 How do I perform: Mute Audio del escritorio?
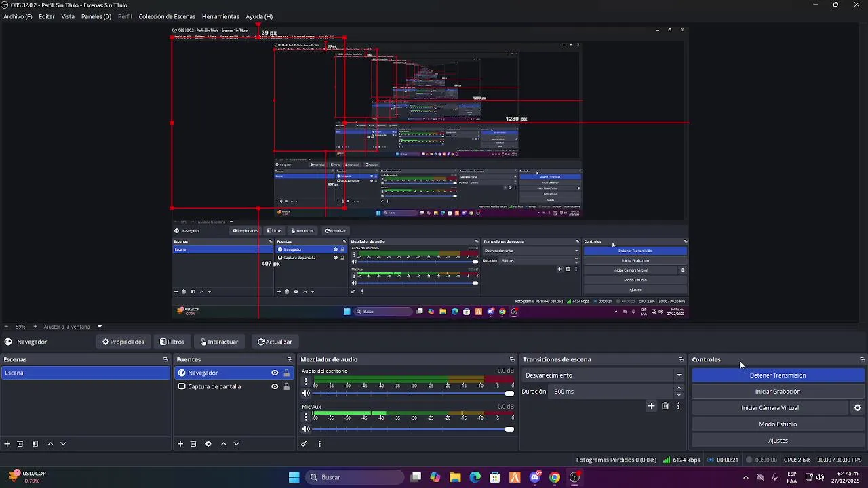(x=306, y=393)
